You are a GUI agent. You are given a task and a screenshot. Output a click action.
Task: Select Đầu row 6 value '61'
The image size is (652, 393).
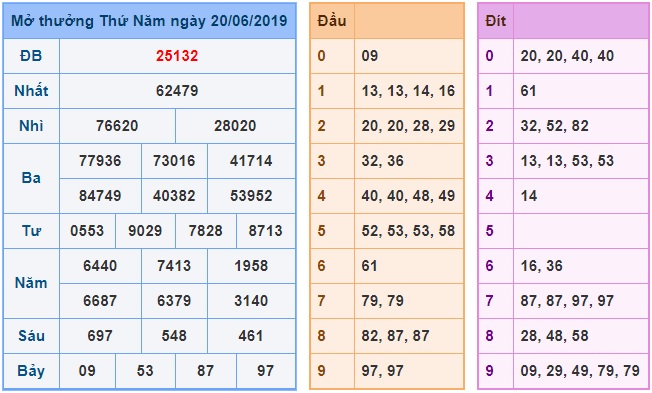(x=369, y=265)
